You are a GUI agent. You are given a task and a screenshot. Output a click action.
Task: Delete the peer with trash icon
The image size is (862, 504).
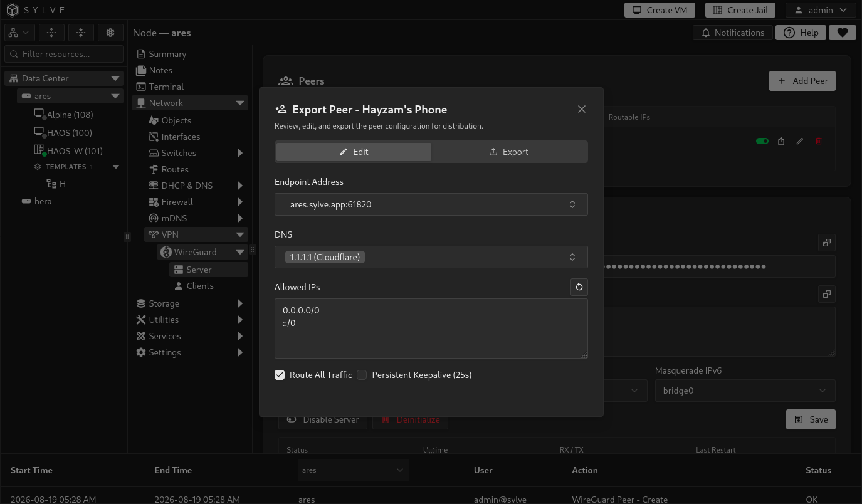[x=819, y=141]
